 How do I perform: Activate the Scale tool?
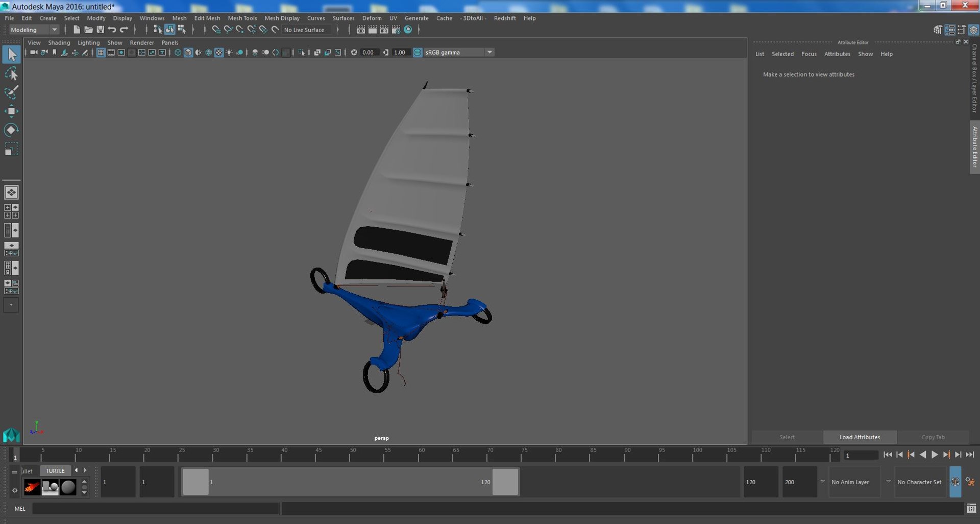click(11, 149)
